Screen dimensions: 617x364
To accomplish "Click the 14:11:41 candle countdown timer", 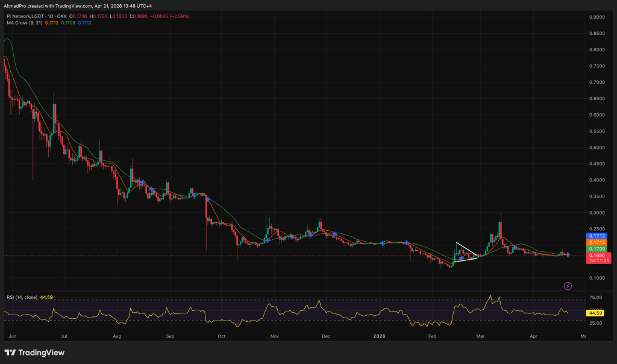I will click(595, 262).
